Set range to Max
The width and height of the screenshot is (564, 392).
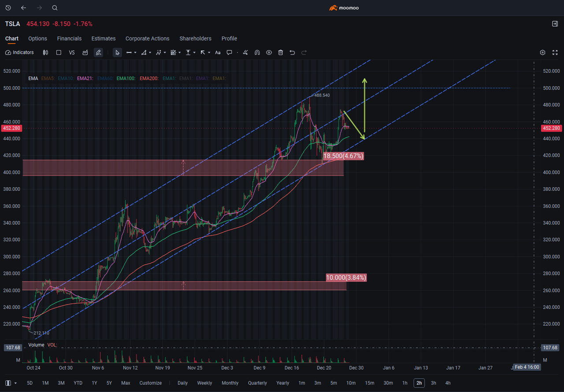[x=126, y=383]
